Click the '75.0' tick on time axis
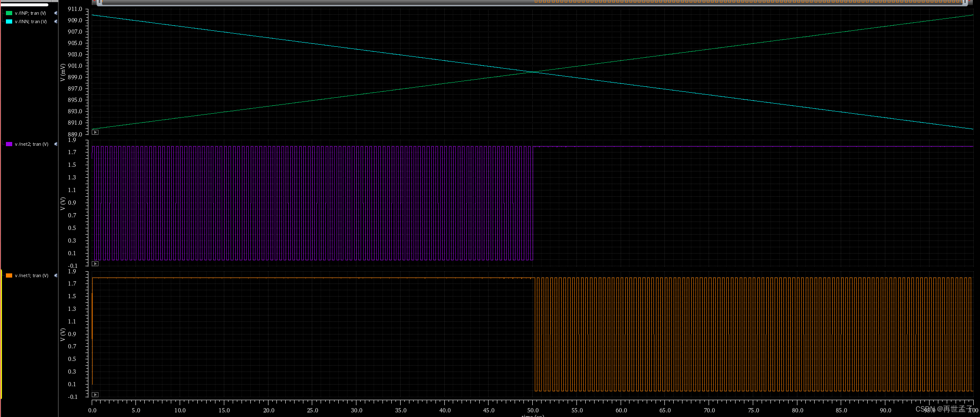This screenshot has width=980, height=417. (x=753, y=410)
